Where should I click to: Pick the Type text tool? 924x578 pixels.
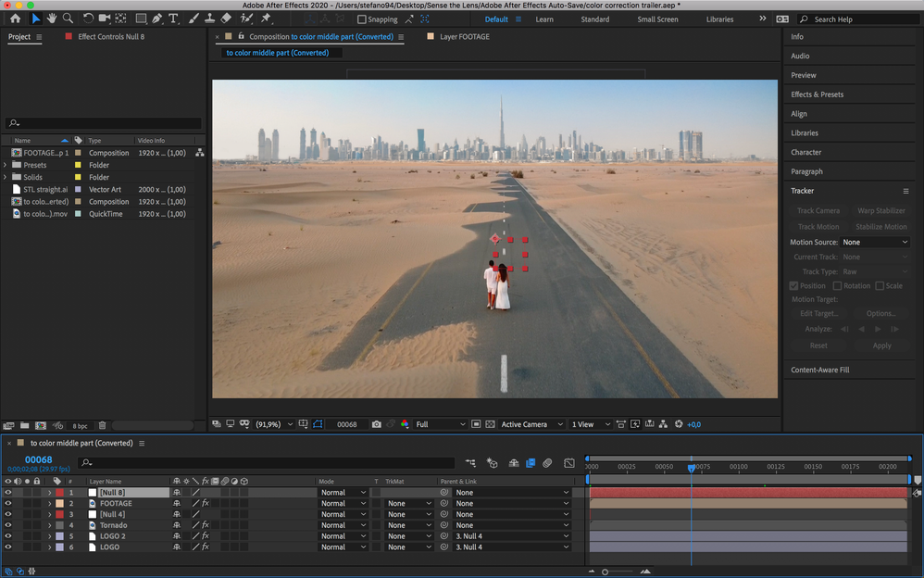[x=173, y=19]
